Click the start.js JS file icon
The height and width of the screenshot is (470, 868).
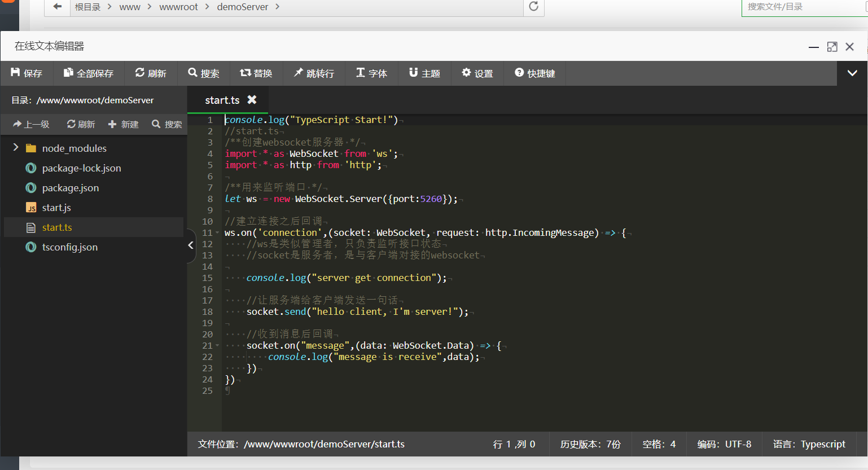click(31, 208)
